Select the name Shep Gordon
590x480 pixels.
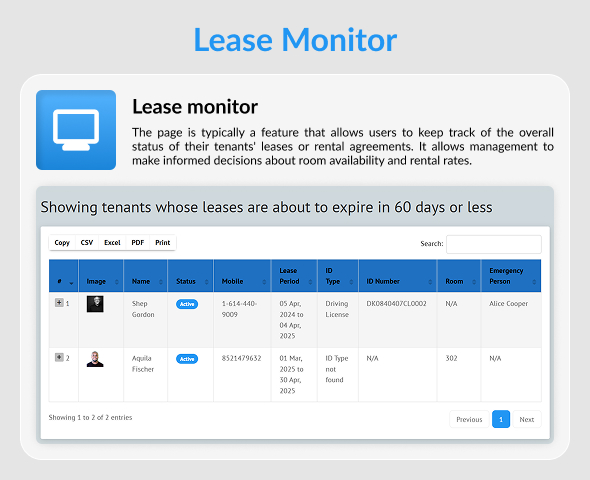pos(143,309)
